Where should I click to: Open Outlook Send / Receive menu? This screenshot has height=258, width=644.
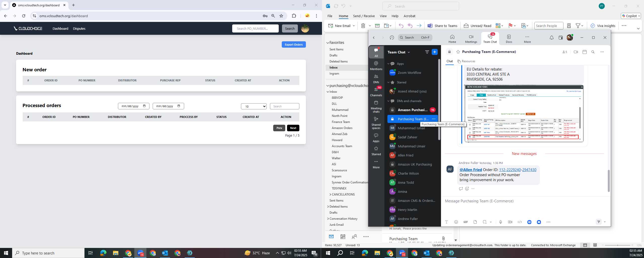click(364, 16)
